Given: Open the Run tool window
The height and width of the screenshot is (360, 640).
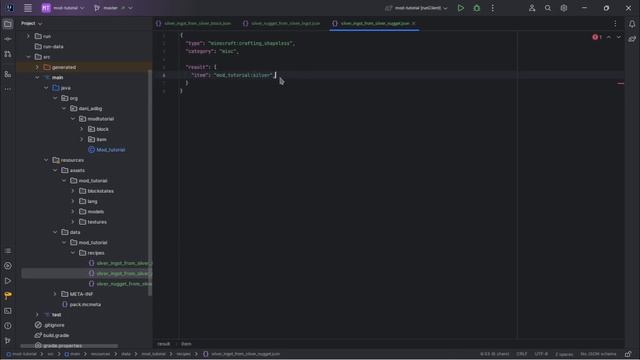Looking at the screenshot, I should click(8, 281).
